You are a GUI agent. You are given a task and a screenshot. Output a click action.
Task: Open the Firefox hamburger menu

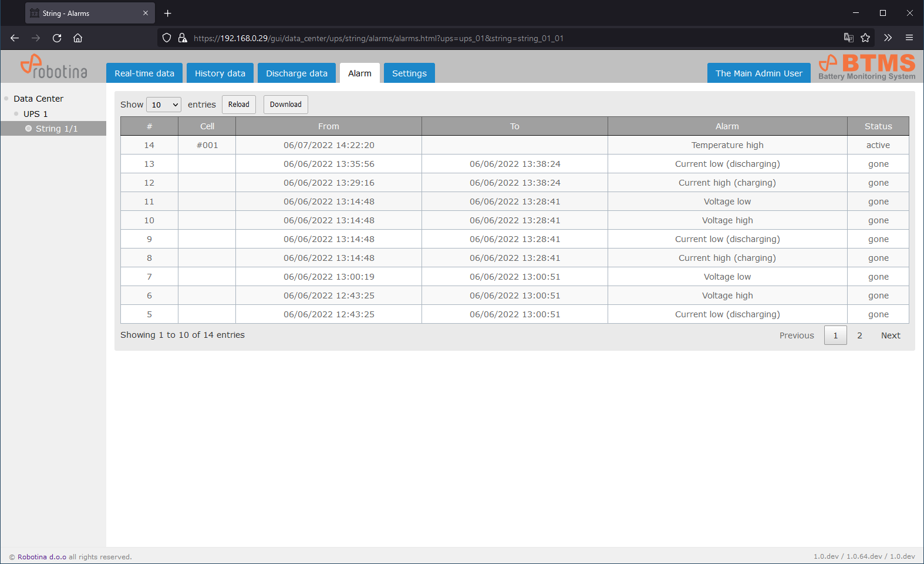click(x=909, y=38)
